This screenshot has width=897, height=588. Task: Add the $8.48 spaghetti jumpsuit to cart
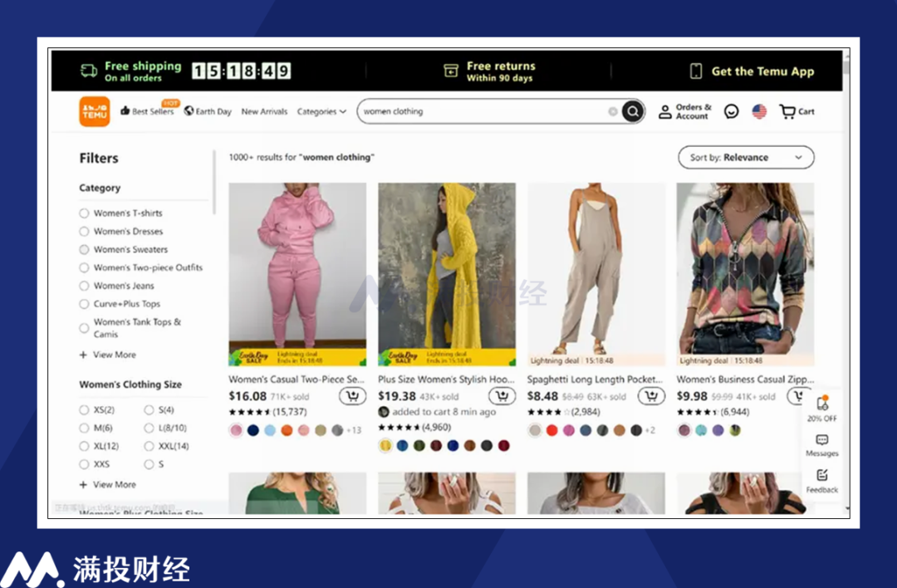651,396
